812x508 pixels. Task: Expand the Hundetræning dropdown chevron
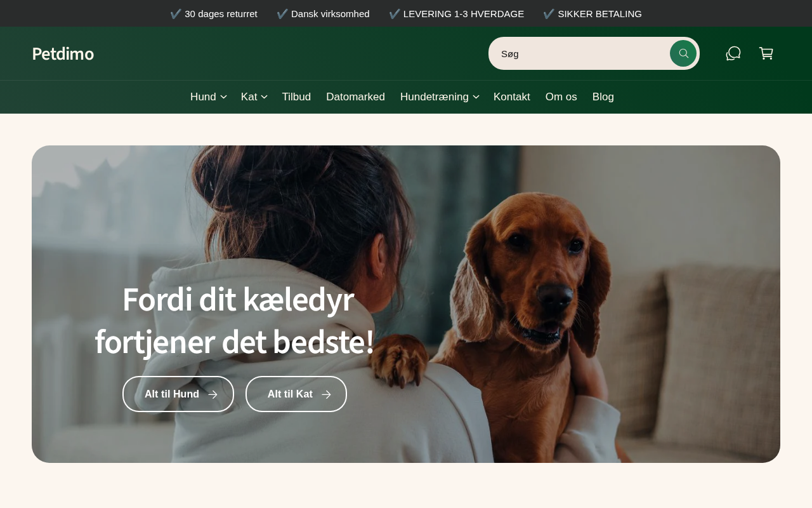point(476,97)
